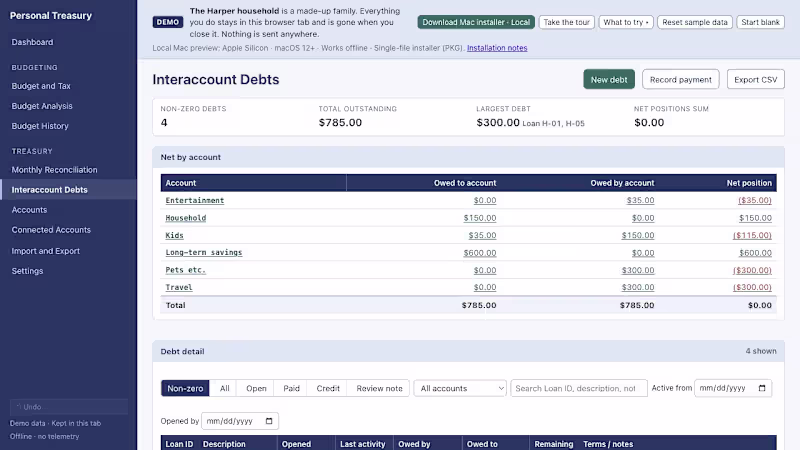Click Household's $150.00 net position
Image resolution: width=800 pixels, height=450 pixels.
click(x=755, y=218)
